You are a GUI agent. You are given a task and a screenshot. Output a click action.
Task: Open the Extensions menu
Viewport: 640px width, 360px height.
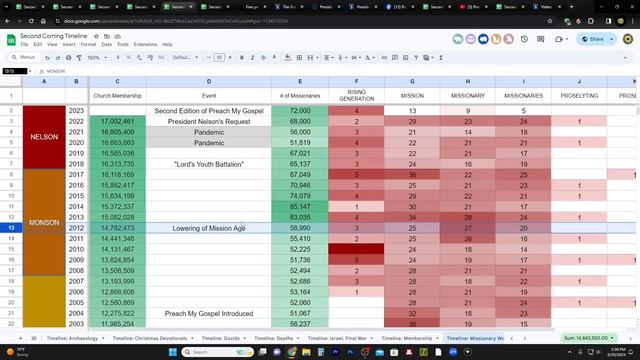[145, 44]
